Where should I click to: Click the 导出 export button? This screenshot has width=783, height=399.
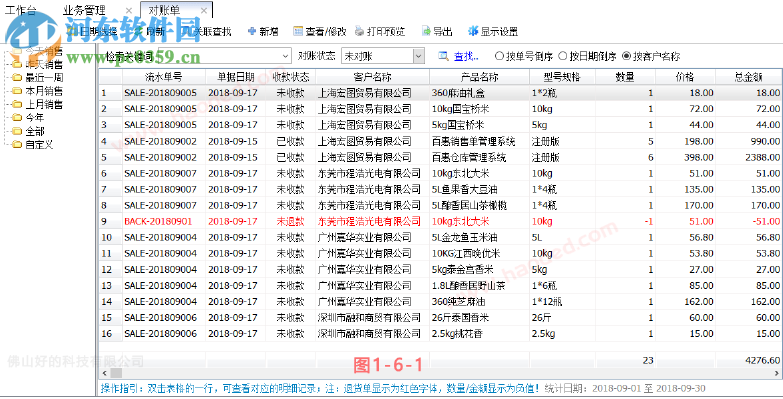[x=437, y=31]
